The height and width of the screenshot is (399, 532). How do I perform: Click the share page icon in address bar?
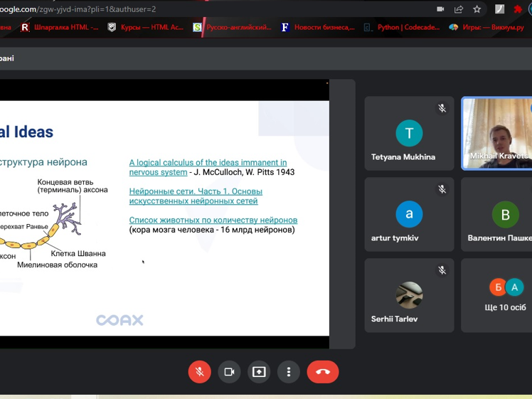point(459,9)
